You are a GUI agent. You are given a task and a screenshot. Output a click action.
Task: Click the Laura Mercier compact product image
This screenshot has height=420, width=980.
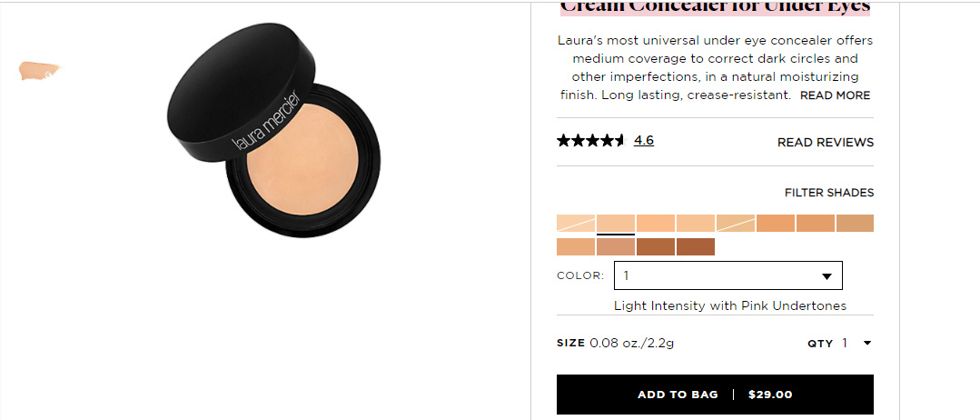point(273,130)
